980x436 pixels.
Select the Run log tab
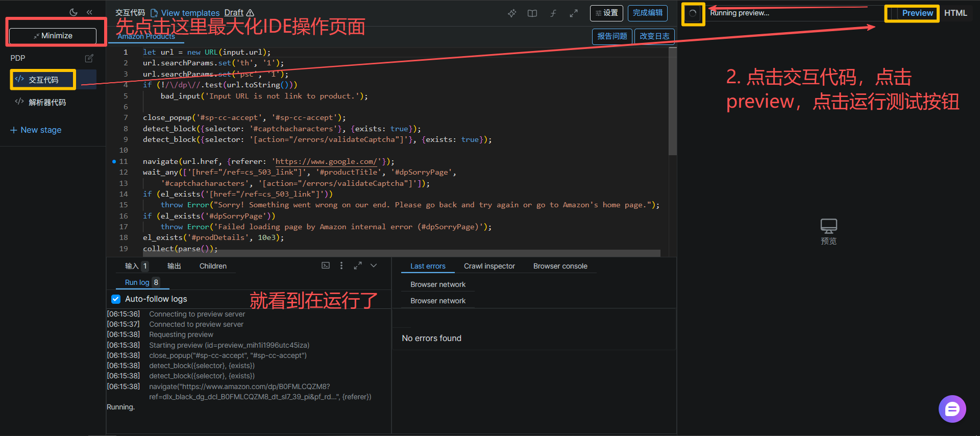[x=142, y=282]
